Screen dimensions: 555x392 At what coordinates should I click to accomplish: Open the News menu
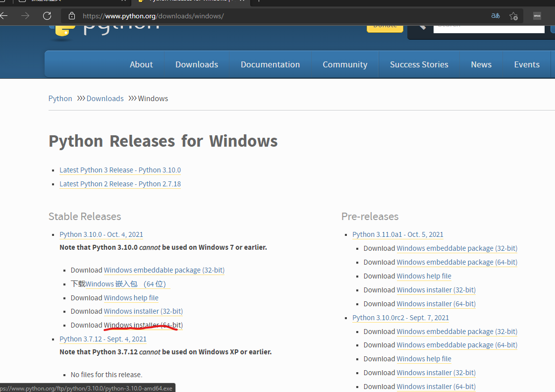[481, 64]
